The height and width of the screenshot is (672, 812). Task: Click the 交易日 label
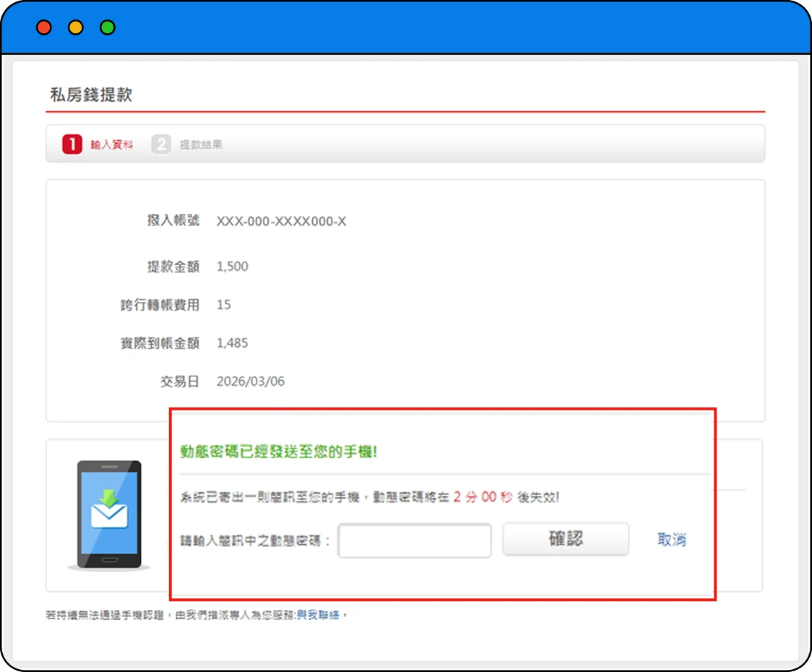tap(180, 382)
